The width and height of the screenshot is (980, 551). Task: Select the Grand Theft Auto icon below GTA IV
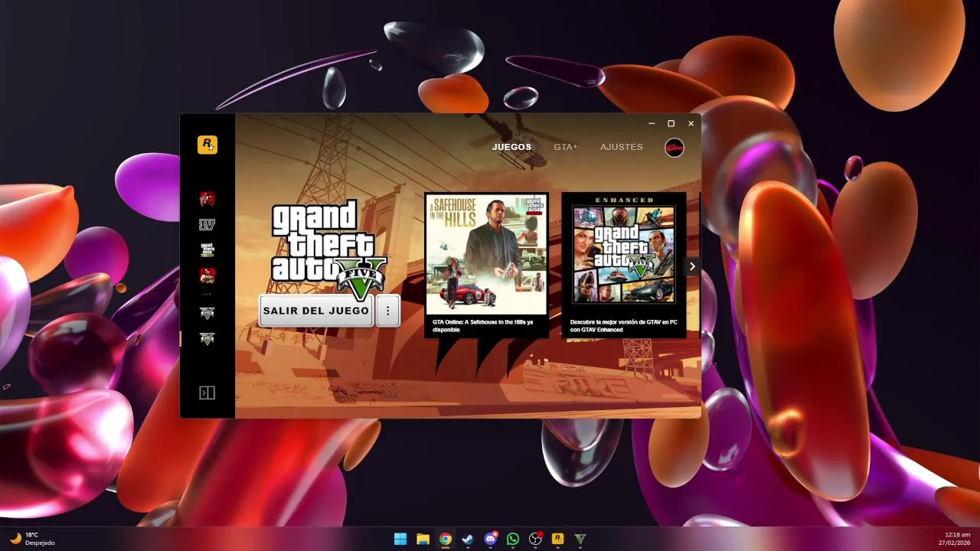[207, 249]
